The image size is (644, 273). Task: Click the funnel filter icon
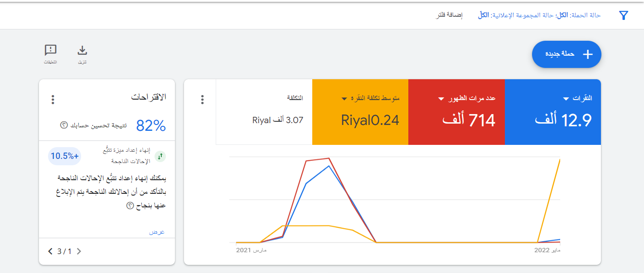624,15
